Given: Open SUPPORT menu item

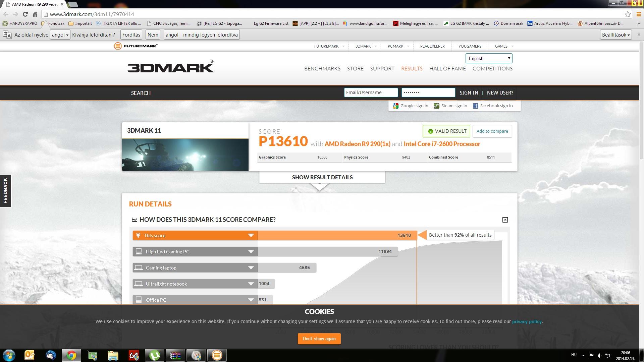Looking at the screenshot, I should [382, 68].
